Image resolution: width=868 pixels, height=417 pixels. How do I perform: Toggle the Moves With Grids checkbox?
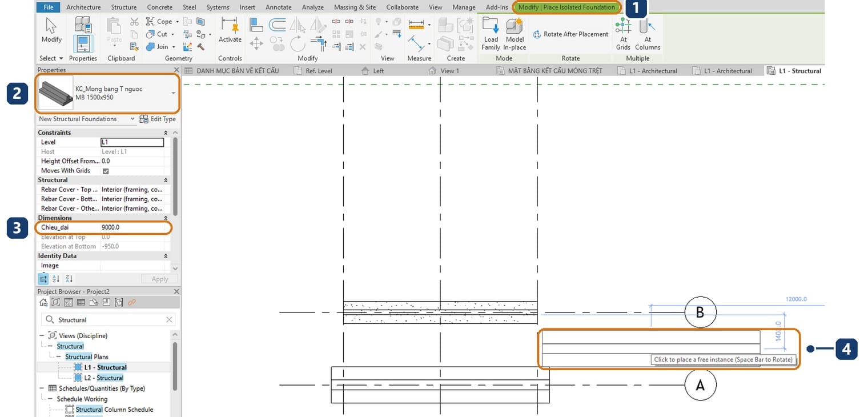click(106, 171)
